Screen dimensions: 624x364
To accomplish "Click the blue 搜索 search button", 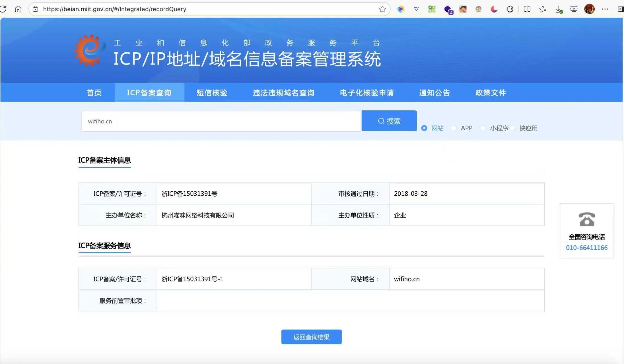I will pos(389,121).
